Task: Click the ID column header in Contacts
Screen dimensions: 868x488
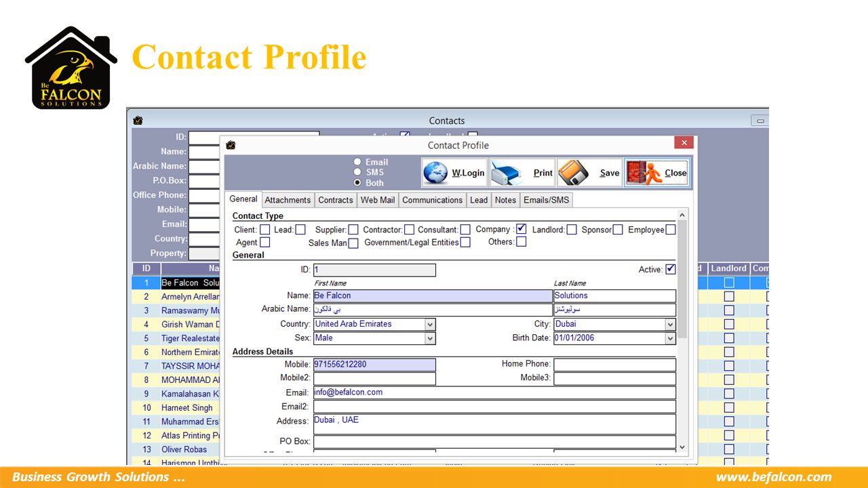Action: tap(146, 268)
